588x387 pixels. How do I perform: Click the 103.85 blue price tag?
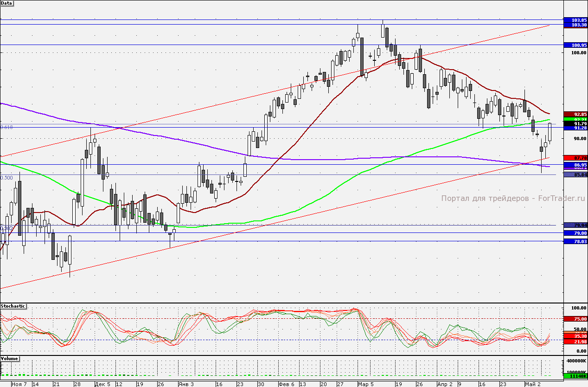tap(575, 20)
